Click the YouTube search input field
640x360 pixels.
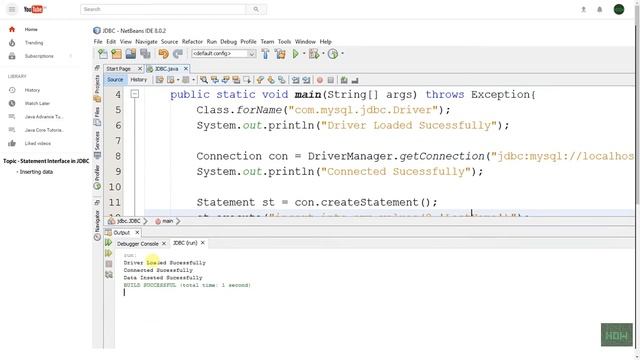[163, 9]
